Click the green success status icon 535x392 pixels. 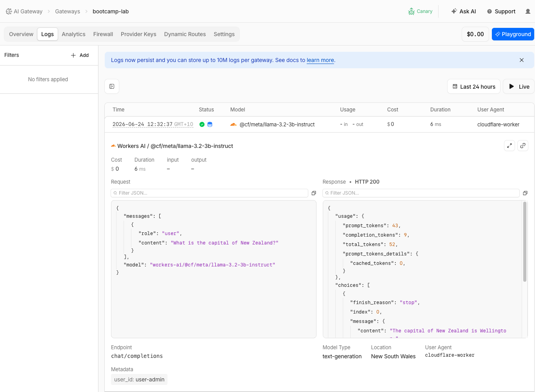pyautogui.click(x=202, y=124)
